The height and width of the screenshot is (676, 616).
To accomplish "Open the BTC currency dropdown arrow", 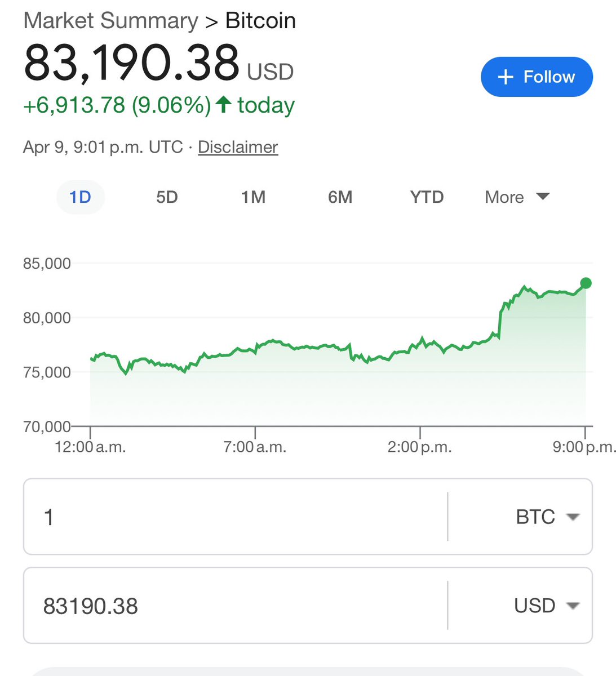I will click(x=573, y=517).
